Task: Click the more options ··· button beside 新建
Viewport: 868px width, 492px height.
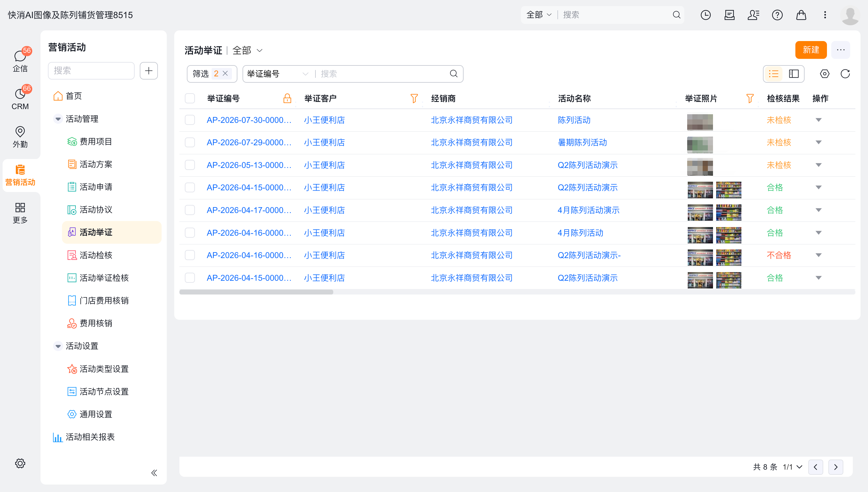Action: [x=841, y=50]
